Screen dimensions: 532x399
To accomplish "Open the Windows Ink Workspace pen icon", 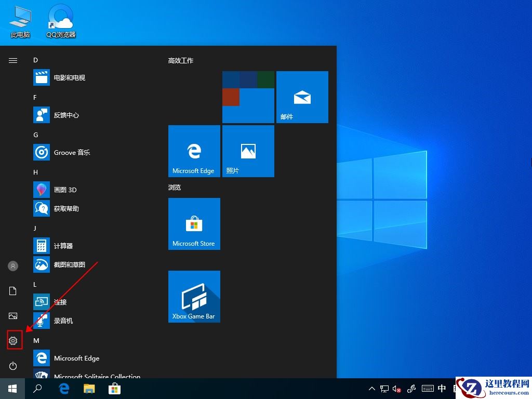I will point(411,388).
